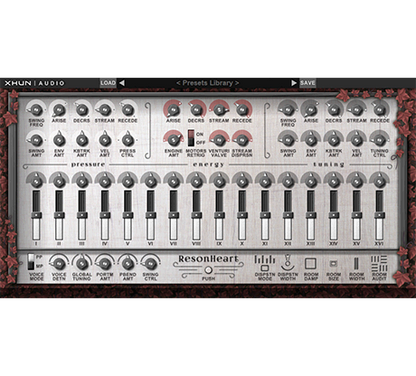Image resolution: width=416 pixels, height=376 pixels.
Task: Click the fader handle of slider VIII
Action: (x=196, y=215)
